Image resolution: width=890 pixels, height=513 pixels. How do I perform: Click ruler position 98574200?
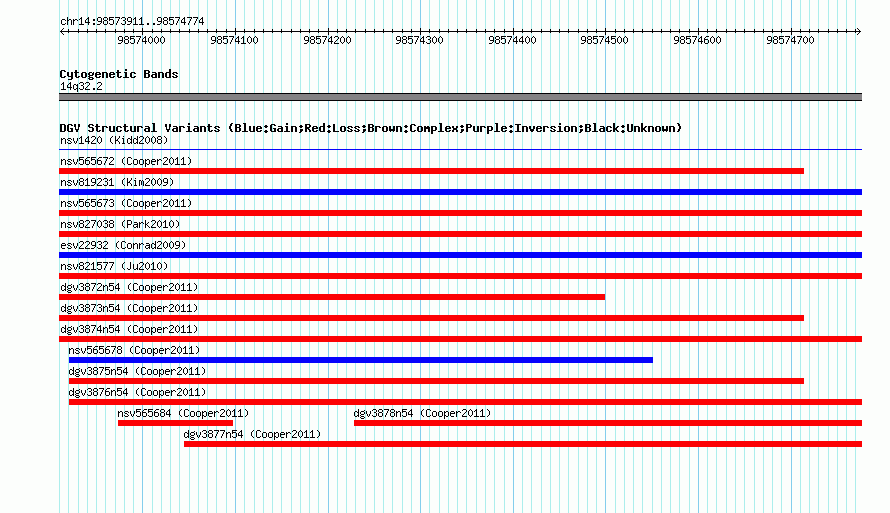[328, 40]
